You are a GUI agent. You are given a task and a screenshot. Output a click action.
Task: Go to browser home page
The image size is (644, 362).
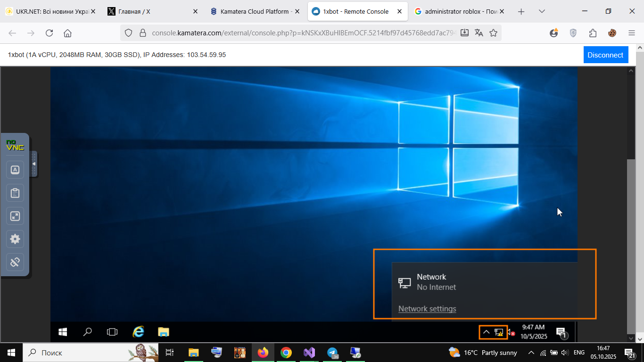pos(67,33)
